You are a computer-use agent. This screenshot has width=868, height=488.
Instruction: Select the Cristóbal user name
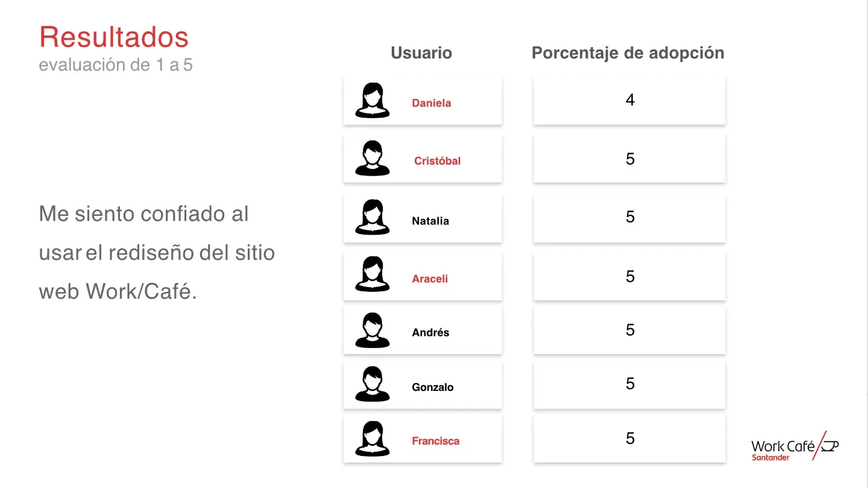(x=437, y=161)
